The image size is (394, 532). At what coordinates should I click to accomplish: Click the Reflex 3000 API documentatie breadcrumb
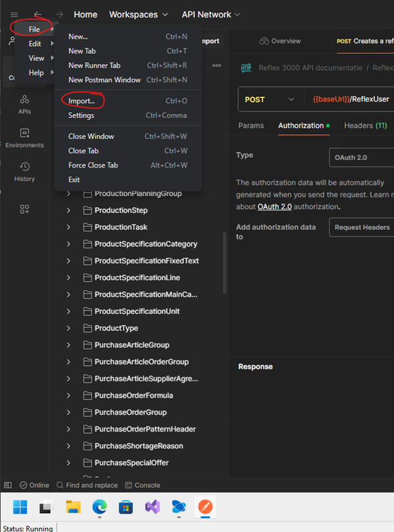coord(310,68)
